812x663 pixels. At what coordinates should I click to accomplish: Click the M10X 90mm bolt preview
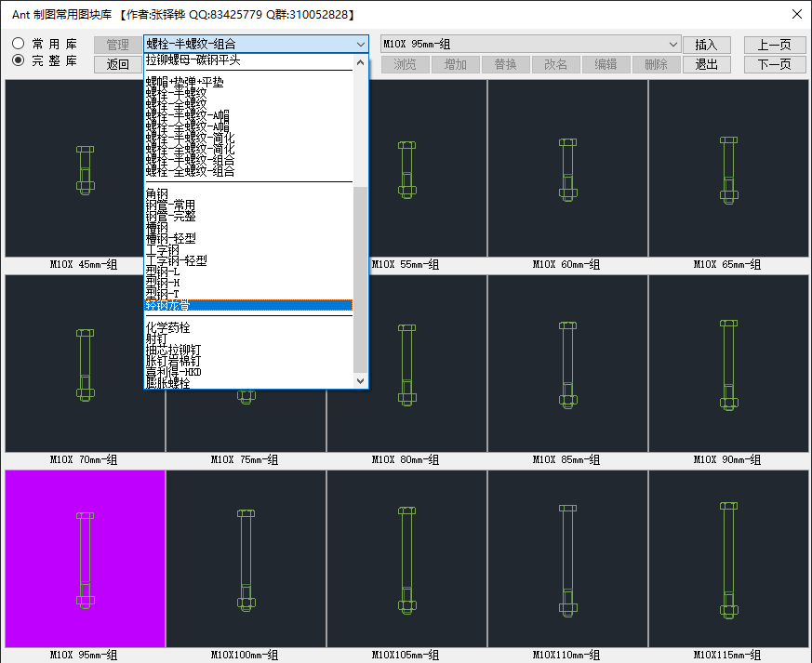click(x=728, y=364)
